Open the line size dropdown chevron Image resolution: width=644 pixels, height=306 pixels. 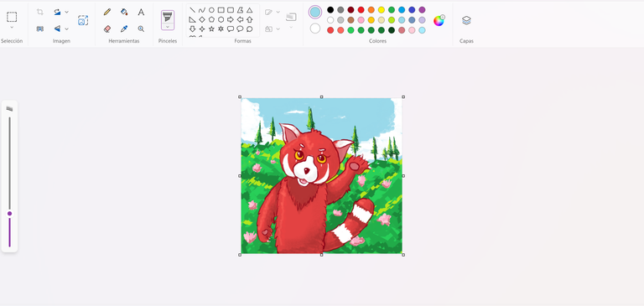(x=291, y=28)
